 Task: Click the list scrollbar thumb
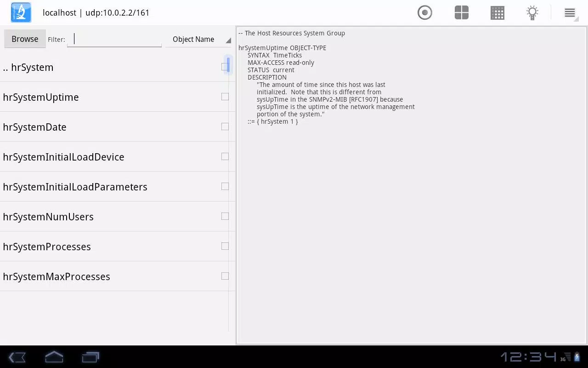click(228, 65)
